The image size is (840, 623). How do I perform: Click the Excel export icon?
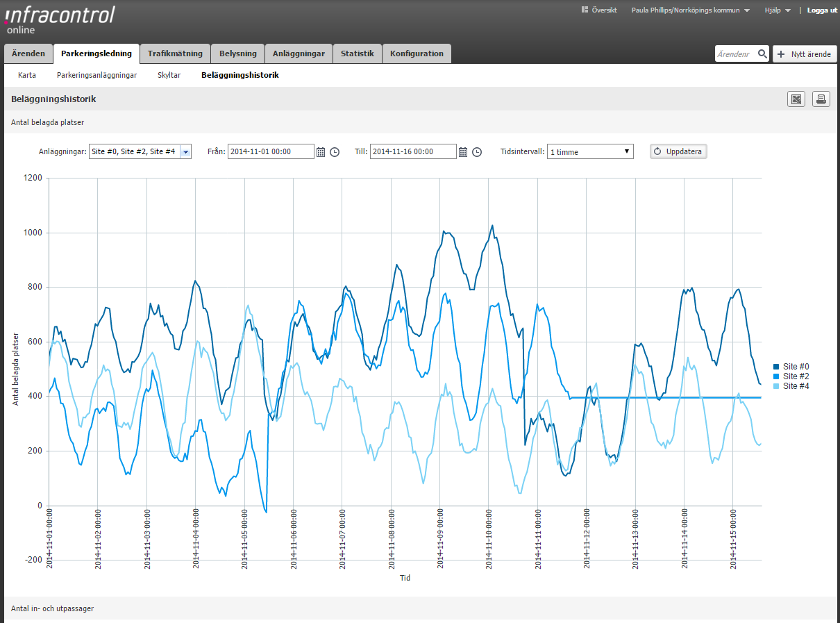[x=796, y=99]
